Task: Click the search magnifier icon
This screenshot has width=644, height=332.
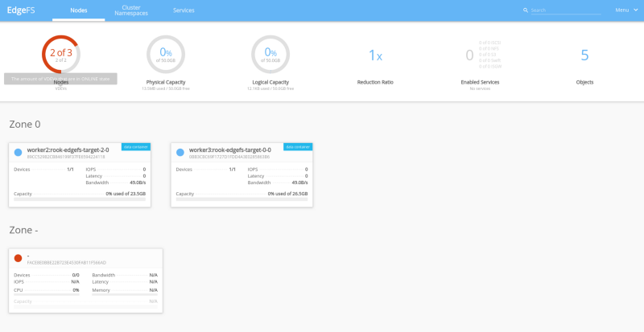Action: [526, 10]
